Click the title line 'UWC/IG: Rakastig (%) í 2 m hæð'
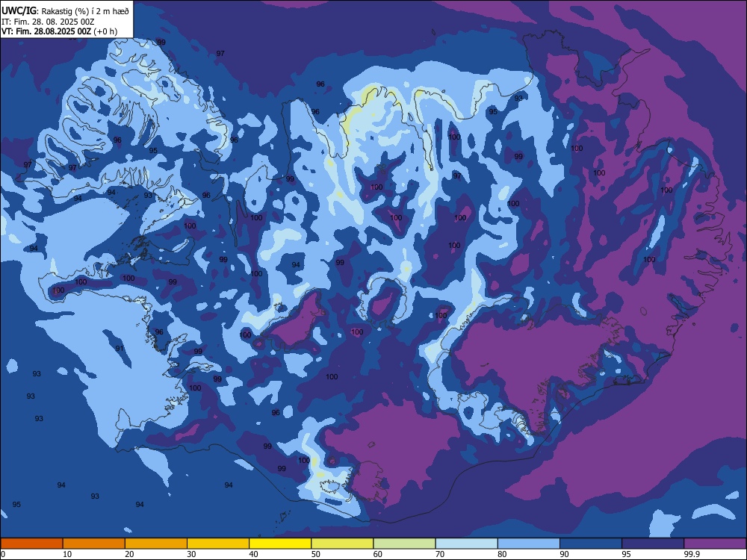Screen dimensions: 747x560 point(65,10)
